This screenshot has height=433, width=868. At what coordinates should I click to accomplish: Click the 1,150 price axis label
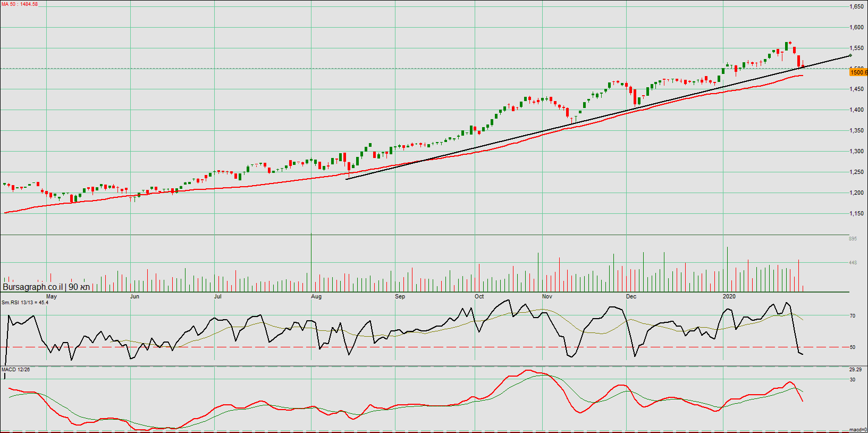click(856, 214)
